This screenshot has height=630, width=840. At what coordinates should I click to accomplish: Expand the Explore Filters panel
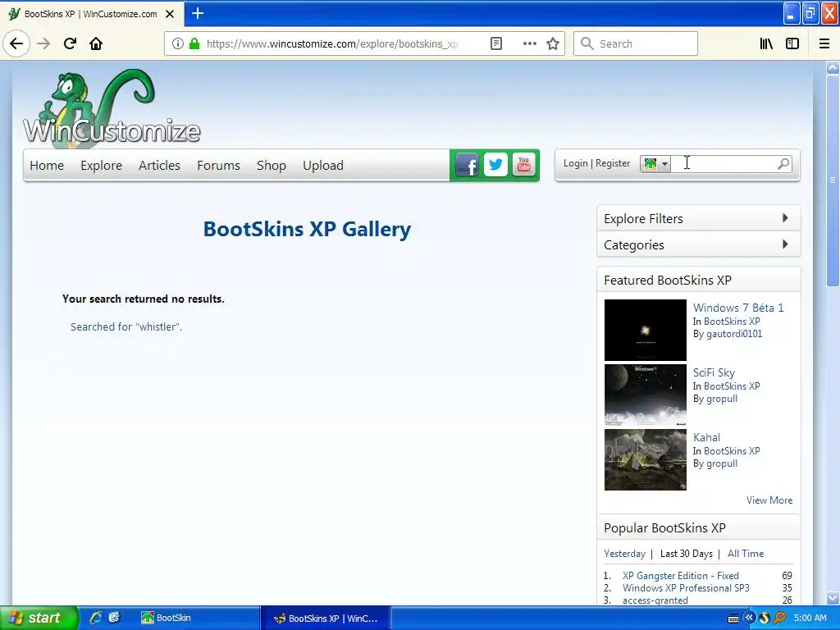[698, 218]
